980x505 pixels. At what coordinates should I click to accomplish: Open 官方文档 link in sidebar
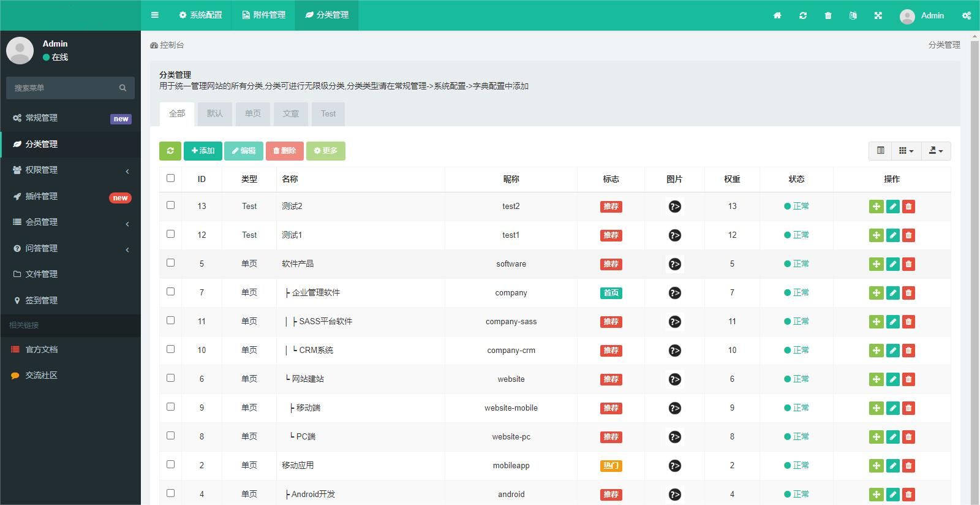pos(70,349)
